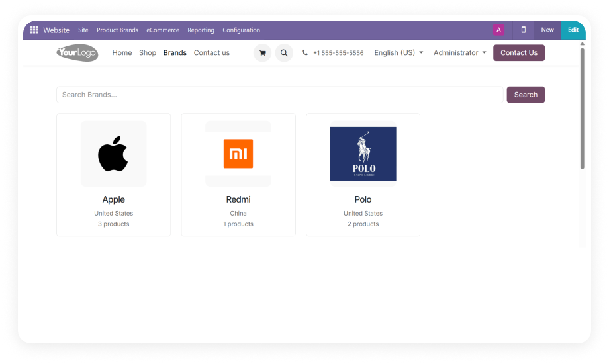Click the YourLogo site logo

pyautogui.click(x=77, y=53)
